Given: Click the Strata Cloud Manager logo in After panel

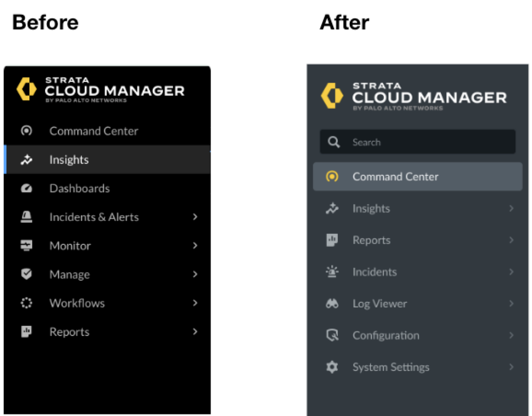Looking at the screenshot, I should point(332,96).
